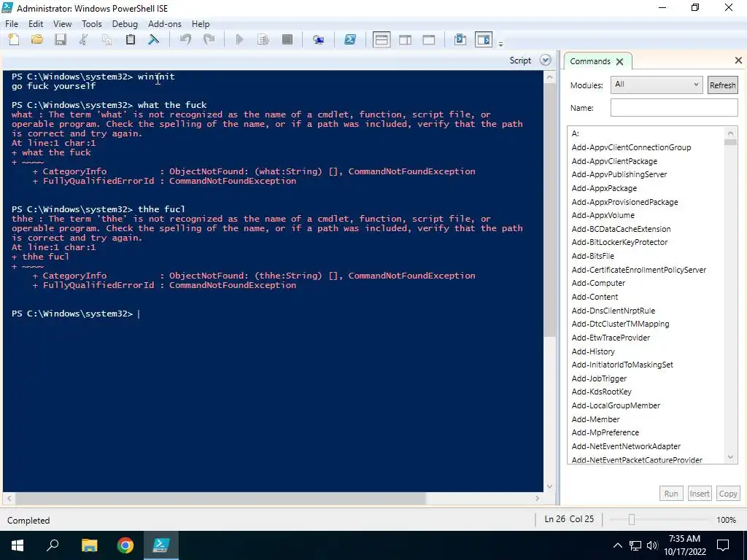747x560 pixels.
Task: Click the Redo arrow icon
Action: point(209,39)
